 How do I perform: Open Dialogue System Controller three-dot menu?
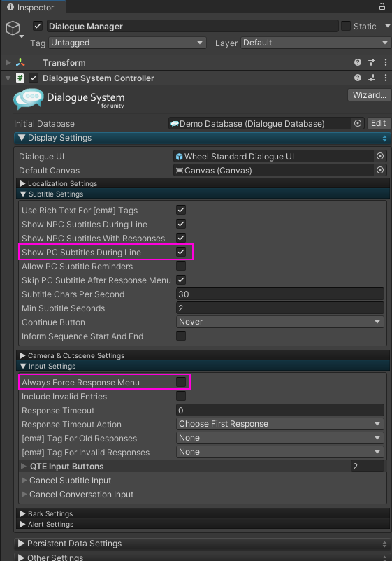tap(385, 78)
